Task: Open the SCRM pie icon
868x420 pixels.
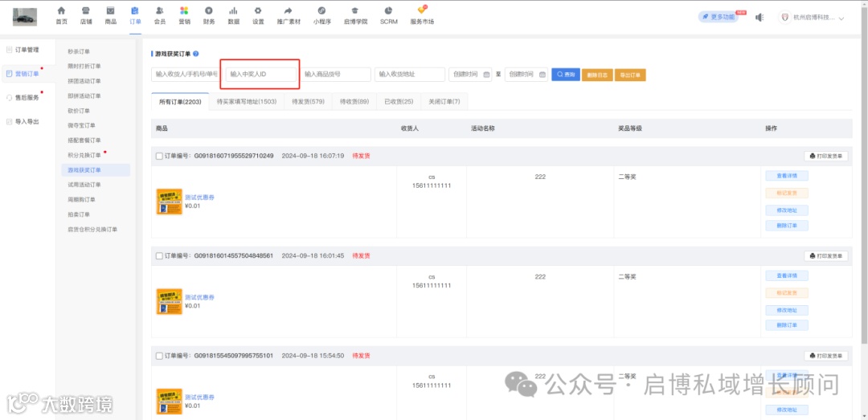Action: click(389, 10)
